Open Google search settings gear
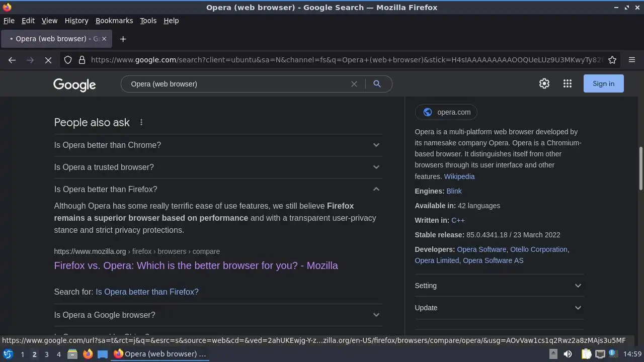Screen dimensions: 644x362 pos(544,84)
